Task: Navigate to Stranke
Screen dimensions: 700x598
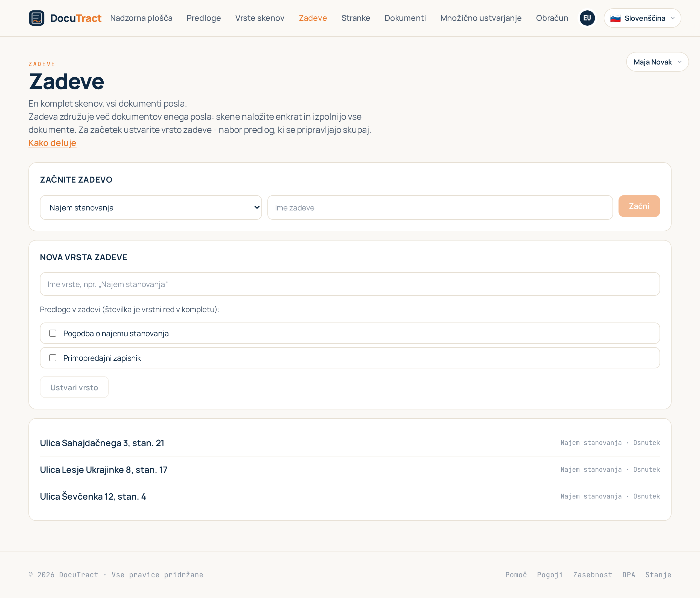Action: 356,18
